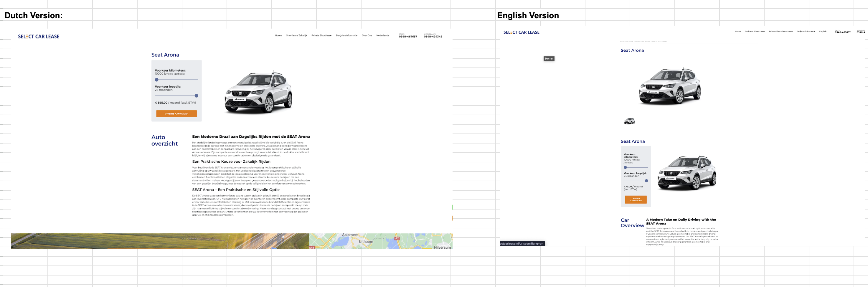868x287 pixels.
Task: Click the Select Car Lease breadcrumb link
Action: (626, 42)
